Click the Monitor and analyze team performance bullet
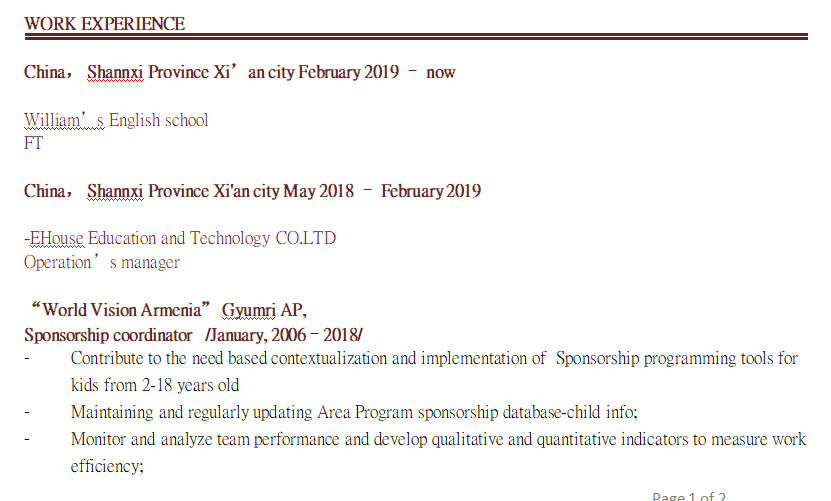Image resolution: width=831 pixels, height=501 pixels. coord(438,439)
